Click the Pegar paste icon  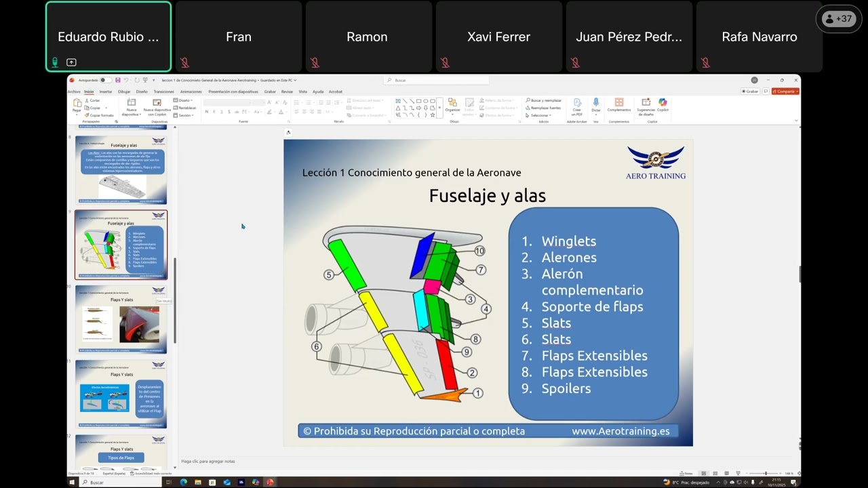pyautogui.click(x=77, y=102)
